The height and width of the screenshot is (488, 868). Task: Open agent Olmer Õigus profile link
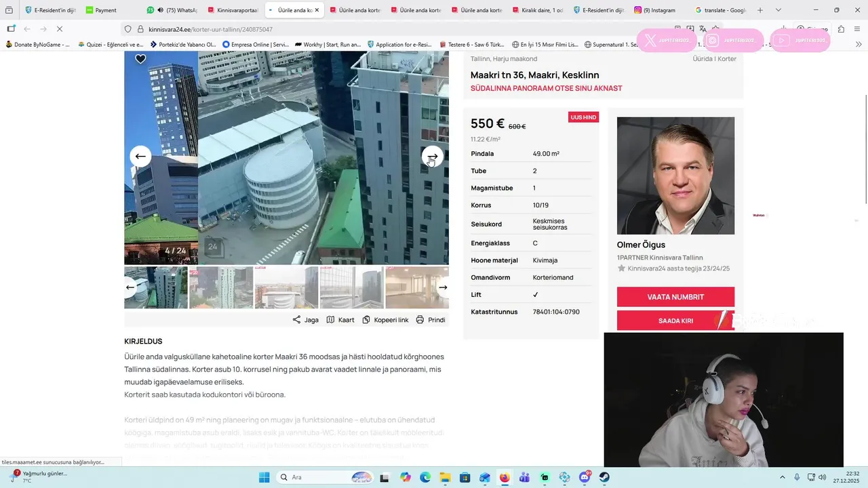click(x=641, y=245)
